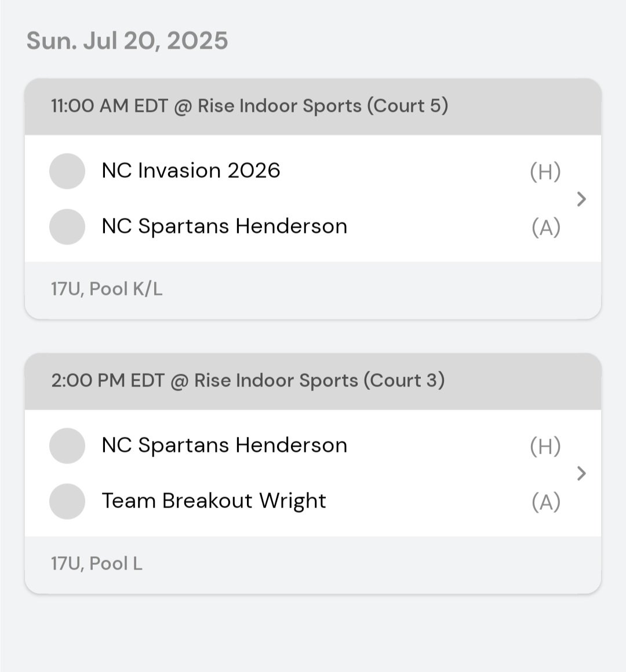Click the Sun. Jul 20, 2025 date heading
626x672 pixels.
[128, 41]
